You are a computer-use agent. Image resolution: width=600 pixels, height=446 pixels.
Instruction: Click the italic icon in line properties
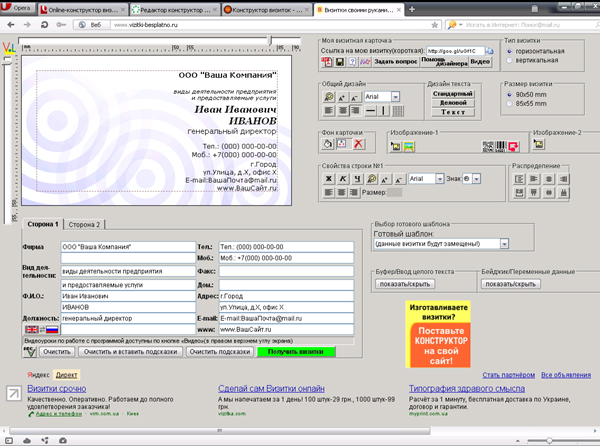coord(341,178)
